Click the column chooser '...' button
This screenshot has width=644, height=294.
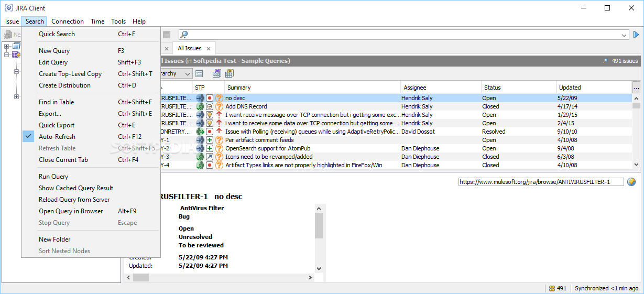[636, 87]
